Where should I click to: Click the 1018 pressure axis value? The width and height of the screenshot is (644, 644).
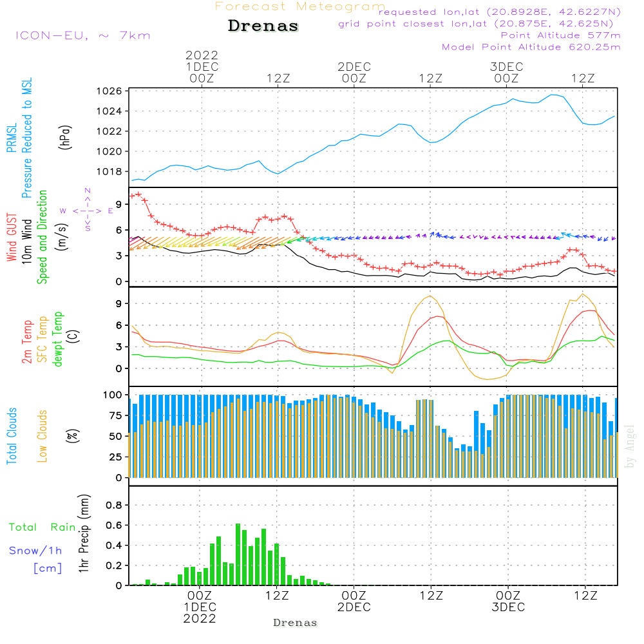pyautogui.click(x=109, y=172)
